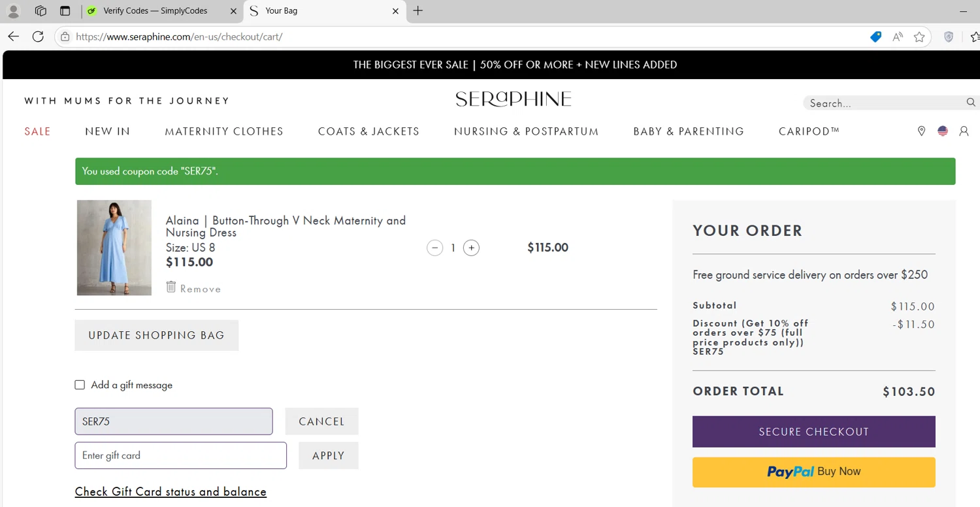View site info lock icon
980x507 pixels.
[65, 37]
